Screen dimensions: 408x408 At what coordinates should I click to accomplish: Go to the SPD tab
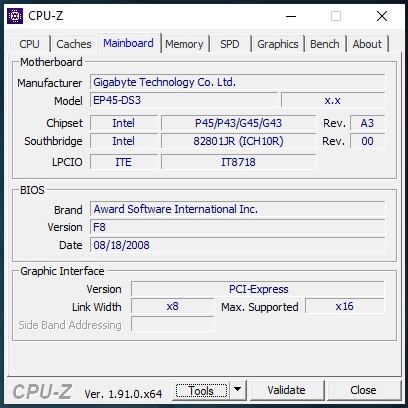point(230,44)
